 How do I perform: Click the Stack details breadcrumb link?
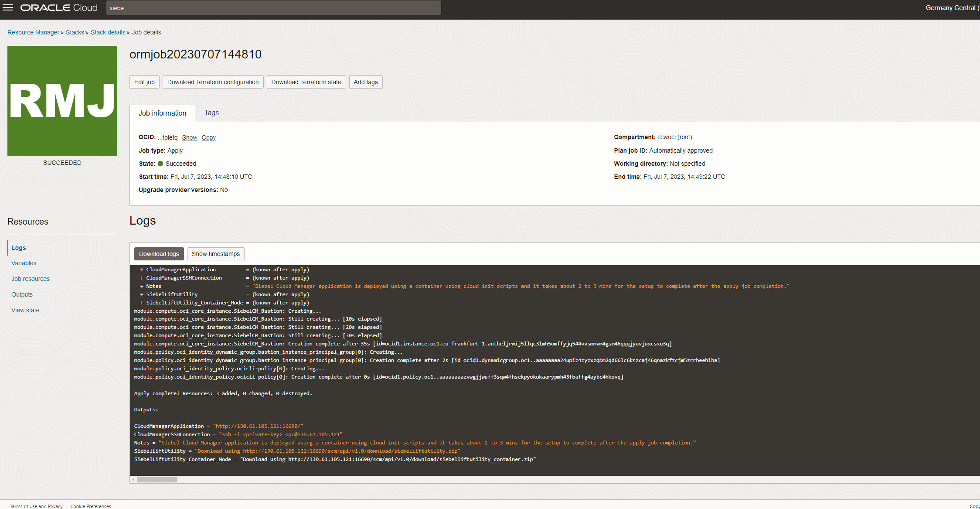click(x=108, y=32)
